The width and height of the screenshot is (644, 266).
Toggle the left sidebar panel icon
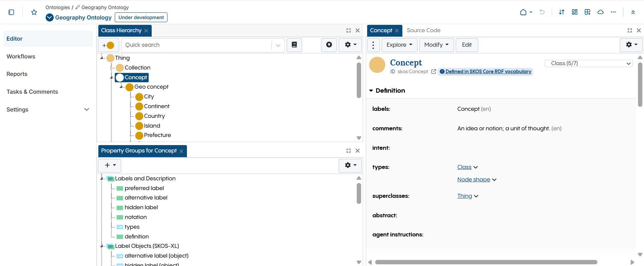click(x=11, y=12)
